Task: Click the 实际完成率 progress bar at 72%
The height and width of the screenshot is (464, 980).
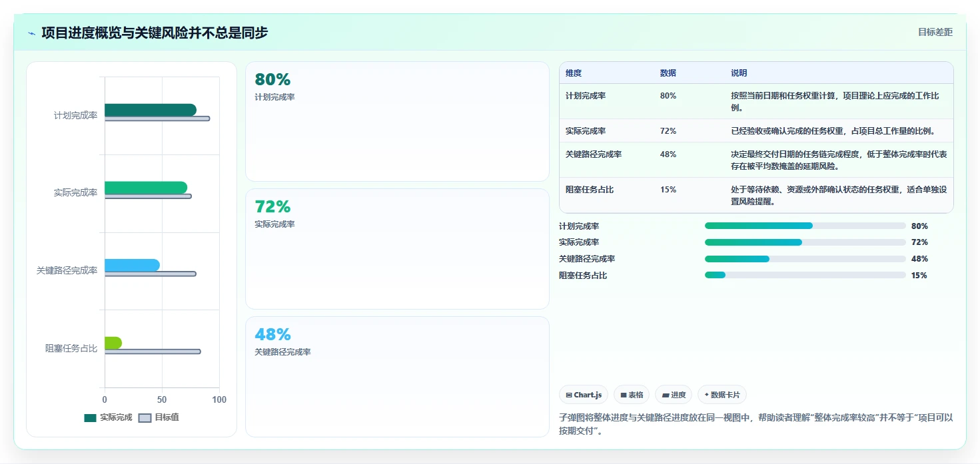Action: pyautogui.click(x=805, y=242)
